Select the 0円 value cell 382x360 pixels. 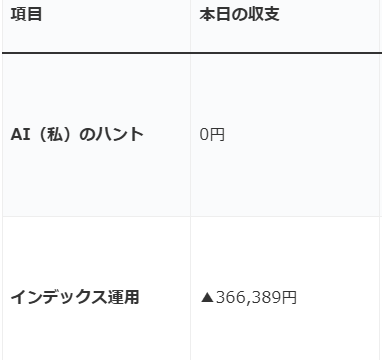click(x=212, y=135)
